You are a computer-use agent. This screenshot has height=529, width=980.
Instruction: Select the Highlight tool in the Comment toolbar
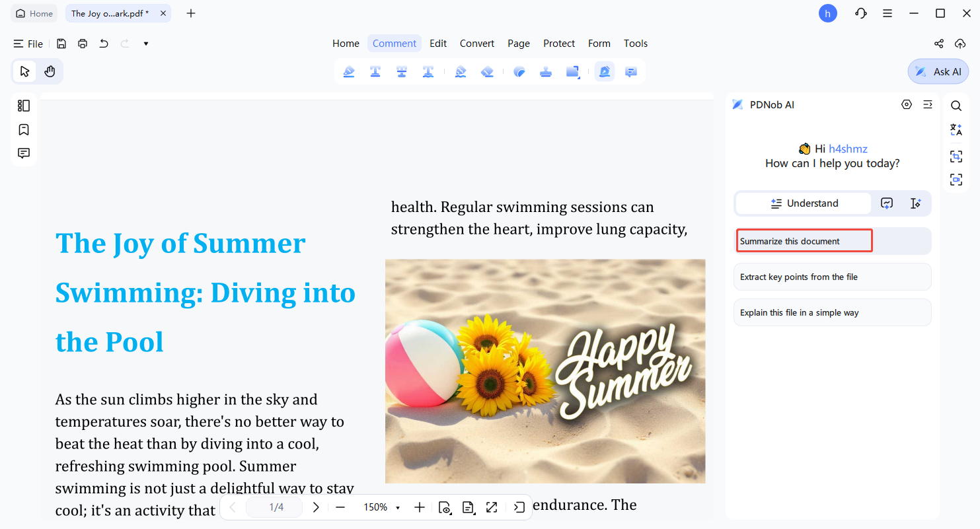(349, 71)
